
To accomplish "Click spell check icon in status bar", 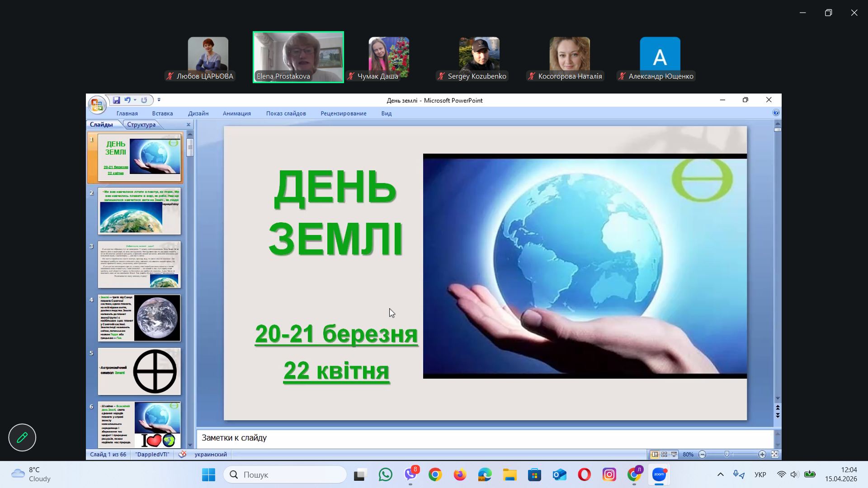I will coord(182,455).
